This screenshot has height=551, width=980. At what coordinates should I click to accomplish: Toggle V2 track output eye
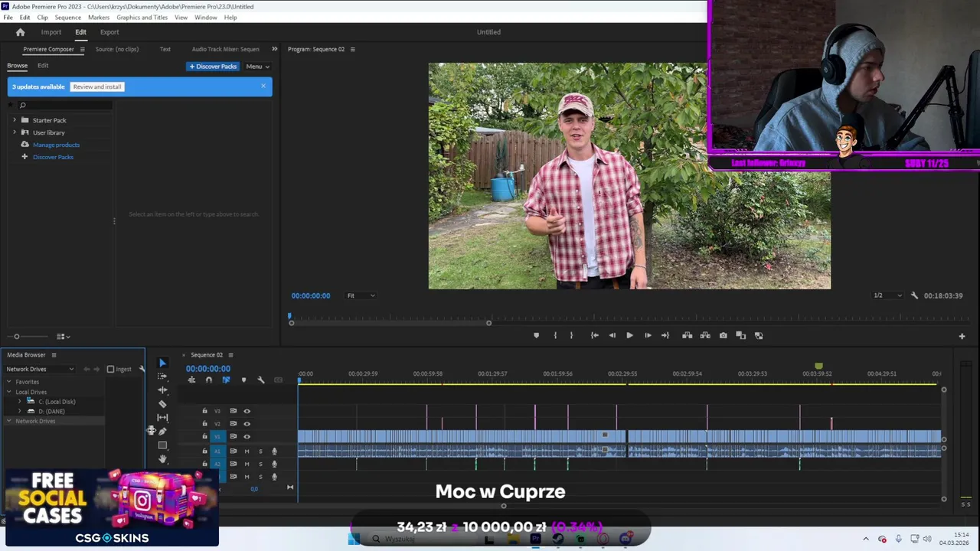(x=247, y=423)
